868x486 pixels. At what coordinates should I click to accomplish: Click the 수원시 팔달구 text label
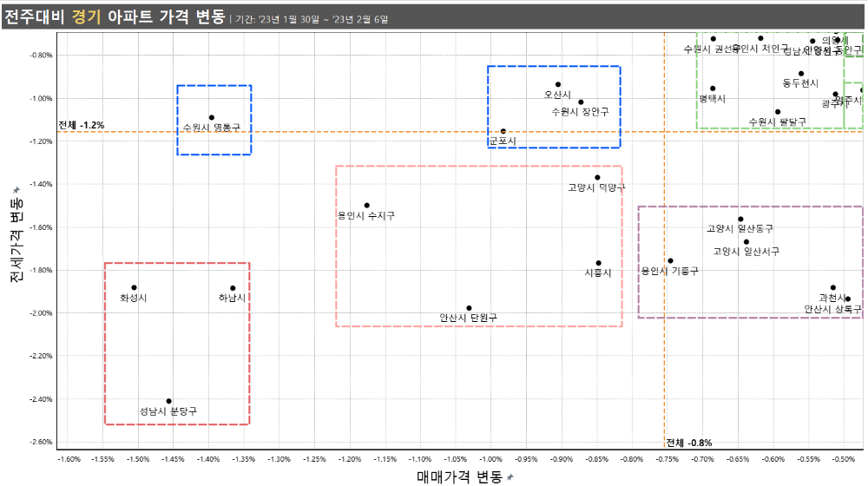coord(777,121)
